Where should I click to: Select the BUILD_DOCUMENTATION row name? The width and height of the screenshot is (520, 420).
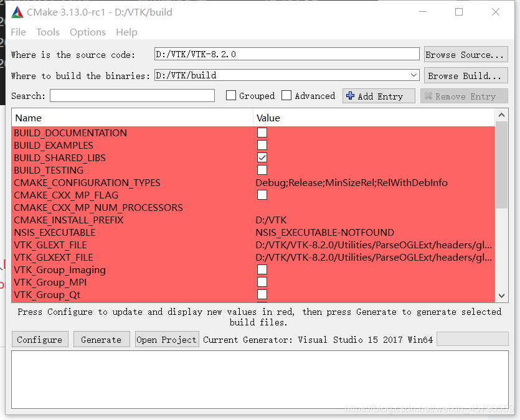click(x=70, y=133)
